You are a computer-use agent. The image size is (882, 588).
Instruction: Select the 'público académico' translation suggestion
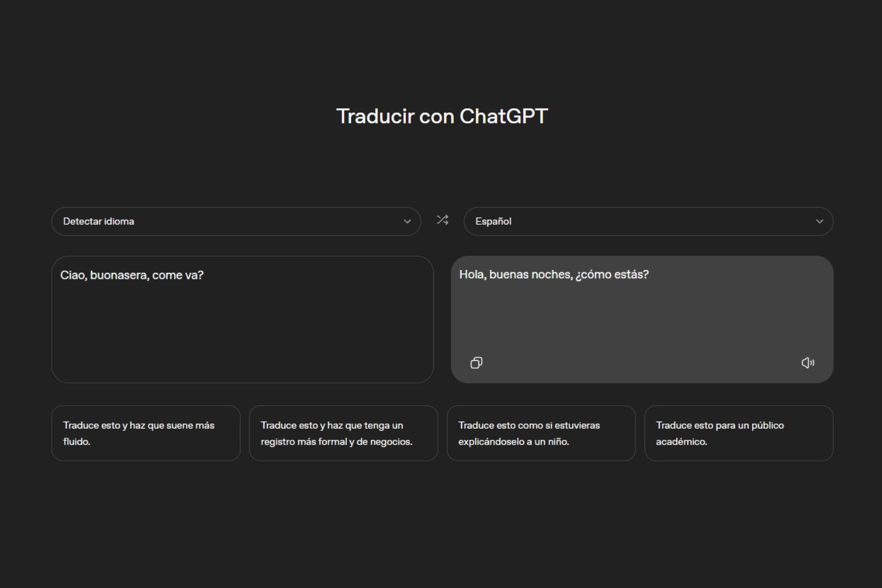pos(739,433)
